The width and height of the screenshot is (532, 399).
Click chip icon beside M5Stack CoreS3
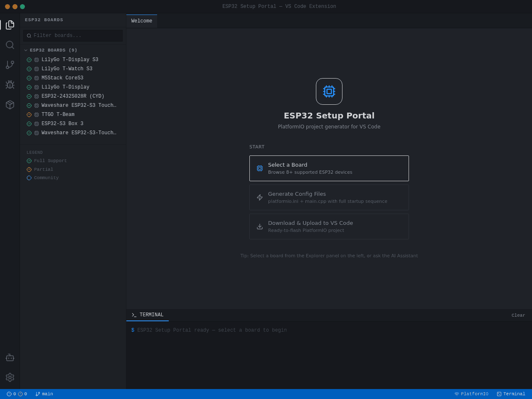pyautogui.click(x=37, y=78)
